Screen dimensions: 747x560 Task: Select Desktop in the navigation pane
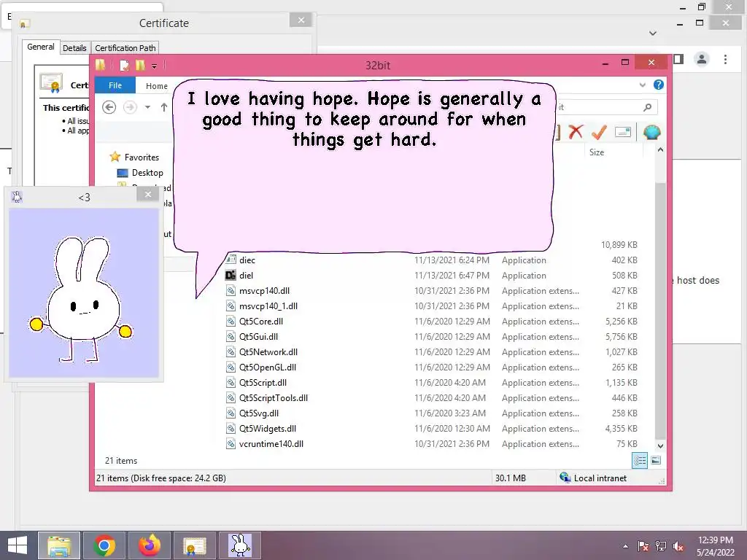(x=147, y=172)
